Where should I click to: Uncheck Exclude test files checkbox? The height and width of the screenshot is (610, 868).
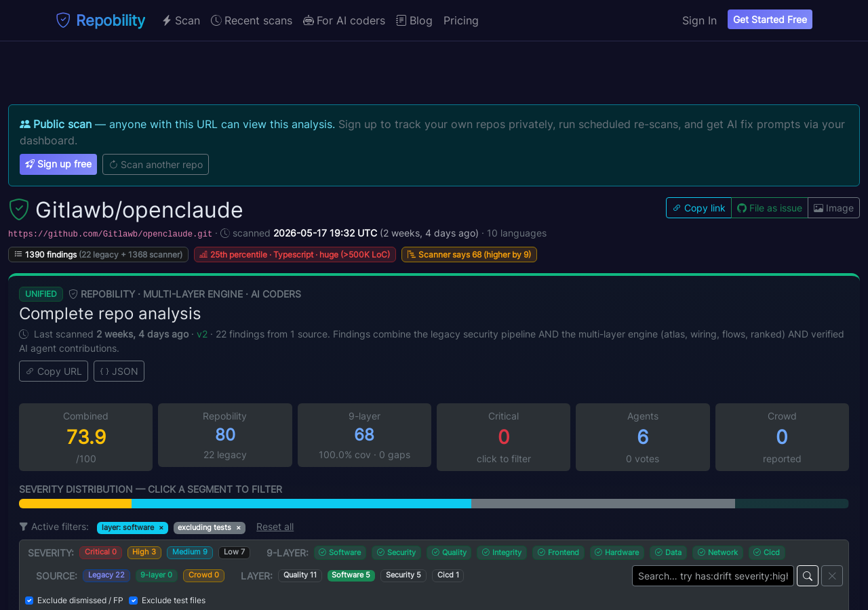(x=133, y=601)
